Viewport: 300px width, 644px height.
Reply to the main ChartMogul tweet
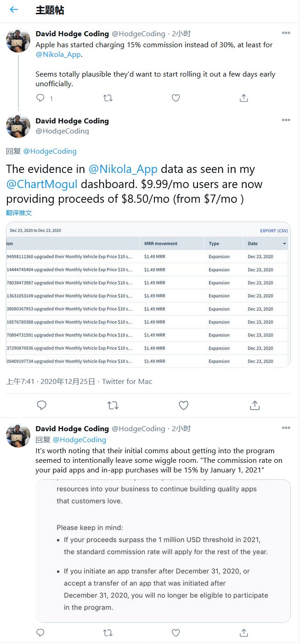(42, 405)
